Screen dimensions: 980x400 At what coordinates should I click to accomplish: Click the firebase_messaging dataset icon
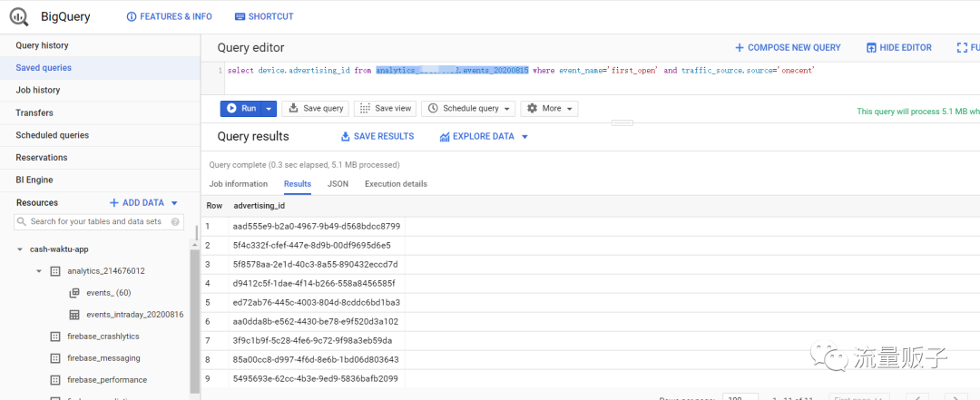click(55, 358)
